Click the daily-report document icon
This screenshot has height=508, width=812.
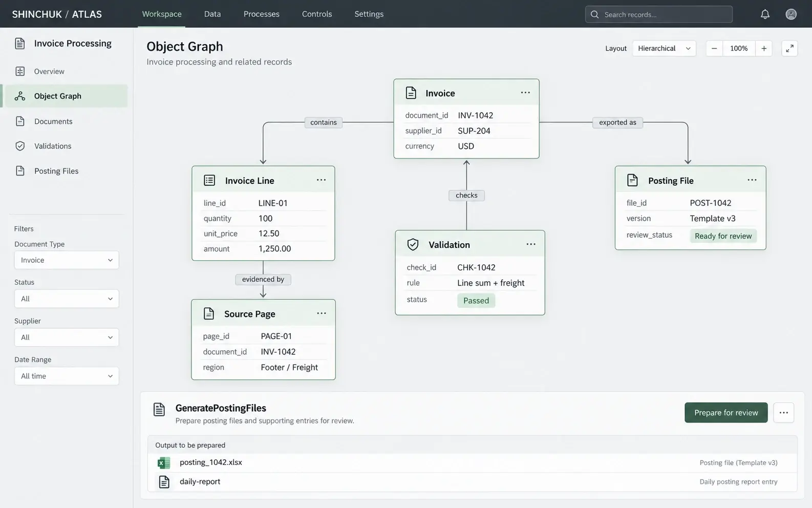164,482
